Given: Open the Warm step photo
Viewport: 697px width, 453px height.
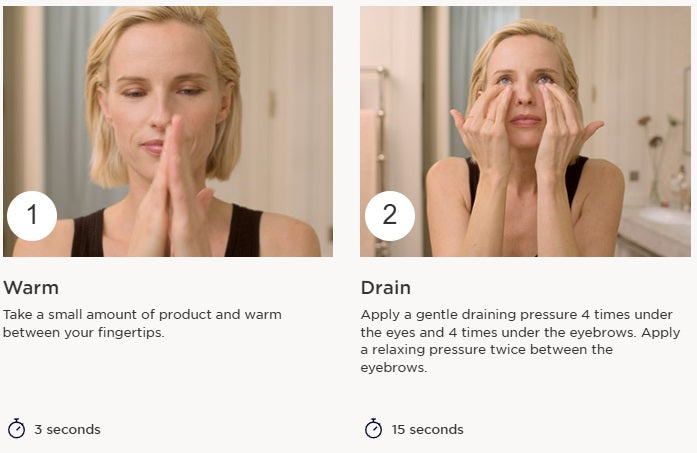Looking at the screenshot, I should click(x=168, y=131).
